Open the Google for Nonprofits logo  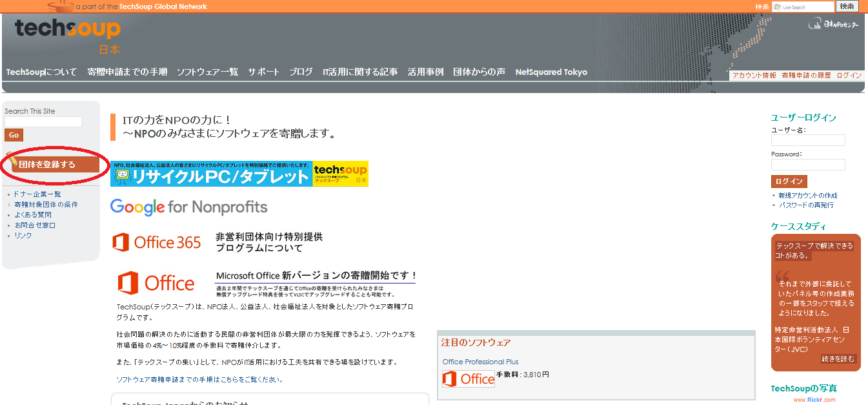point(188,207)
